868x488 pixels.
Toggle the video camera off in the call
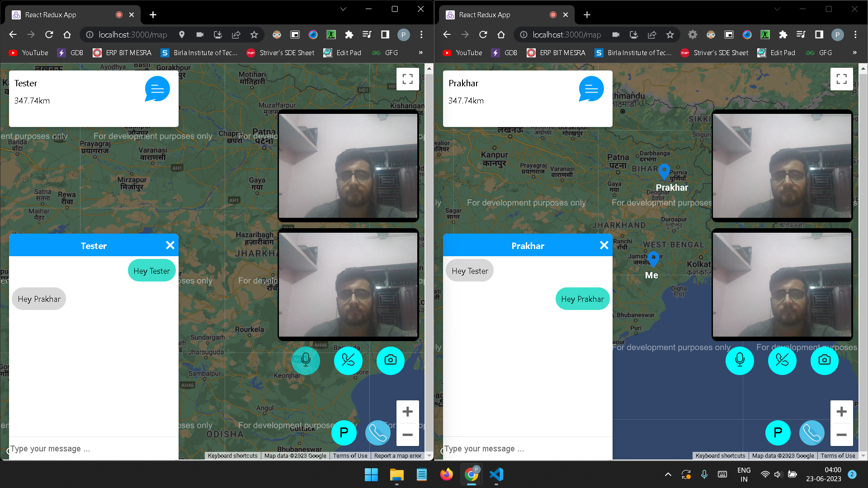click(x=348, y=361)
